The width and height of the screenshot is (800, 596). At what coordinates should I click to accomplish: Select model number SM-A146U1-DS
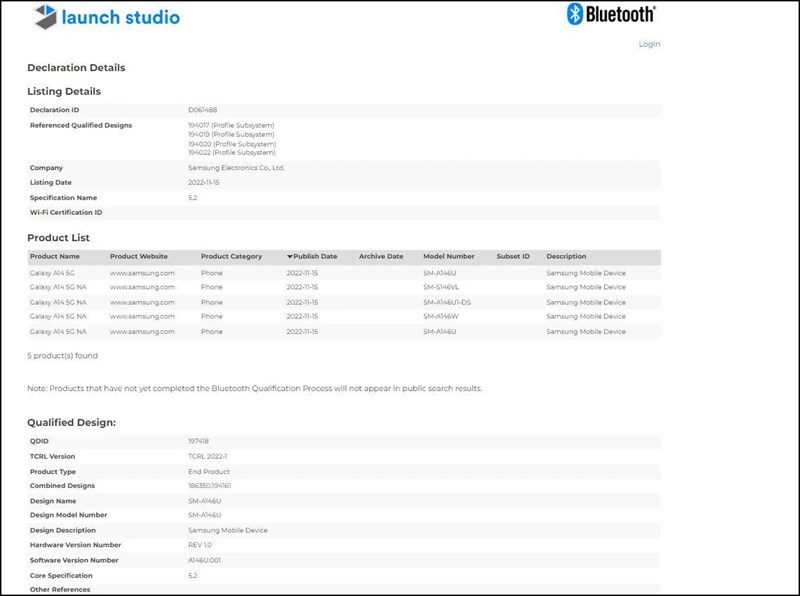pyautogui.click(x=447, y=302)
